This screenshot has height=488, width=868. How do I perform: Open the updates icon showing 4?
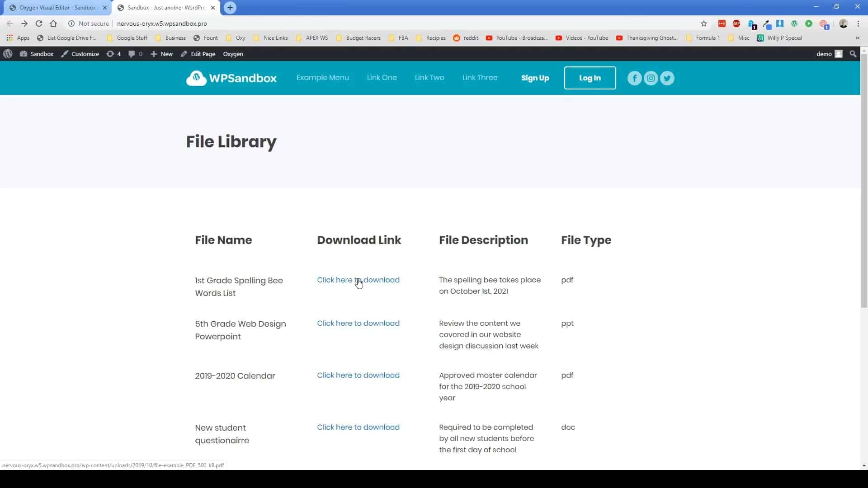point(113,54)
